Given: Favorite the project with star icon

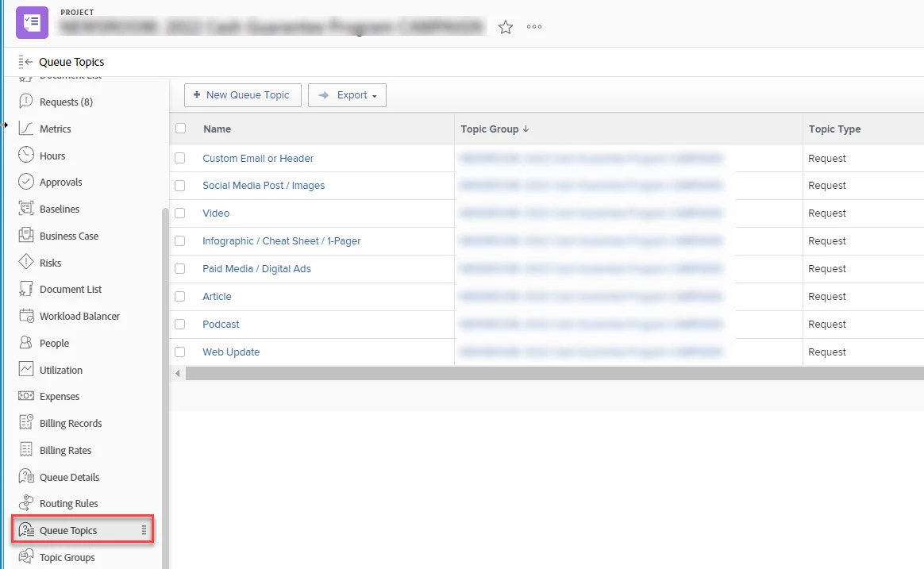Looking at the screenshot, I should (x=506, y=27).
